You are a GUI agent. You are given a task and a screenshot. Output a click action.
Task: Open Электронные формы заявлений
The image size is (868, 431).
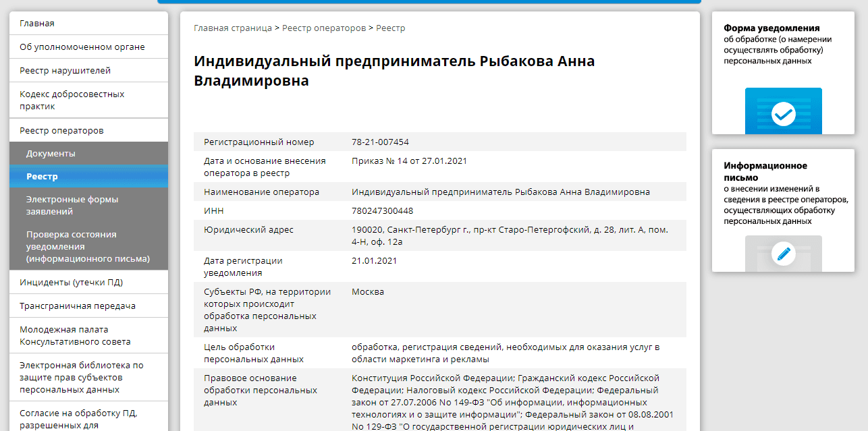(72, 205)
